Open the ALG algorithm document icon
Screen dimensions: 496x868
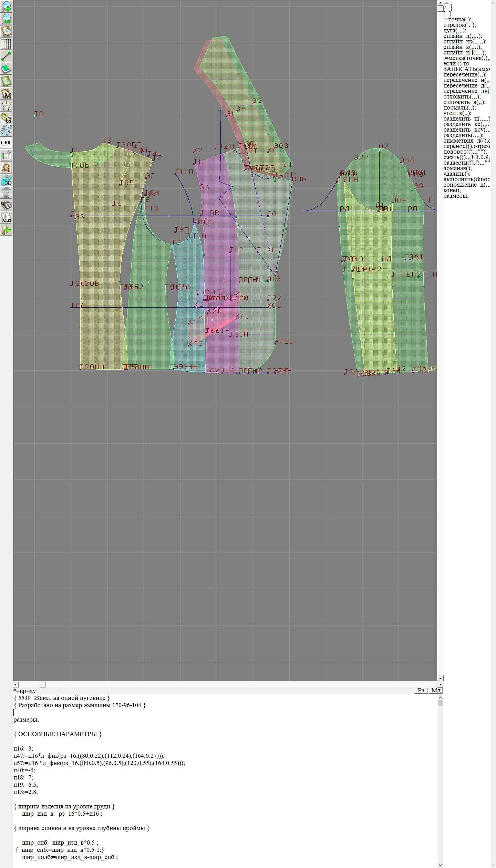6,218
